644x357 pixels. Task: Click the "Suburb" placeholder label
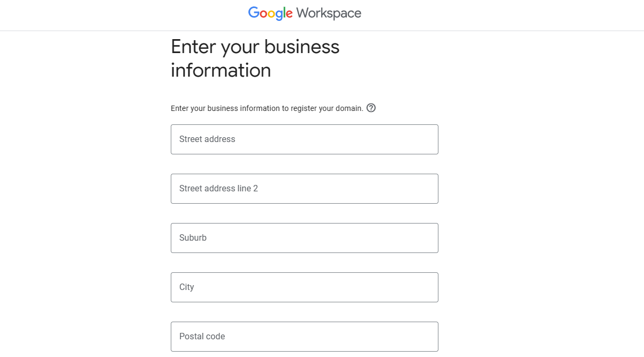click(x=193, y=238)
